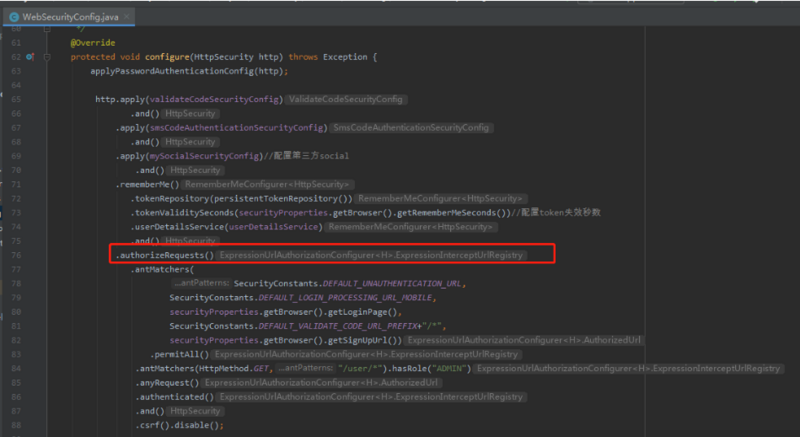Click the mySocialSecurityConfig argument
The width and height of the screenshot is (800, 437).
[204, 156]
